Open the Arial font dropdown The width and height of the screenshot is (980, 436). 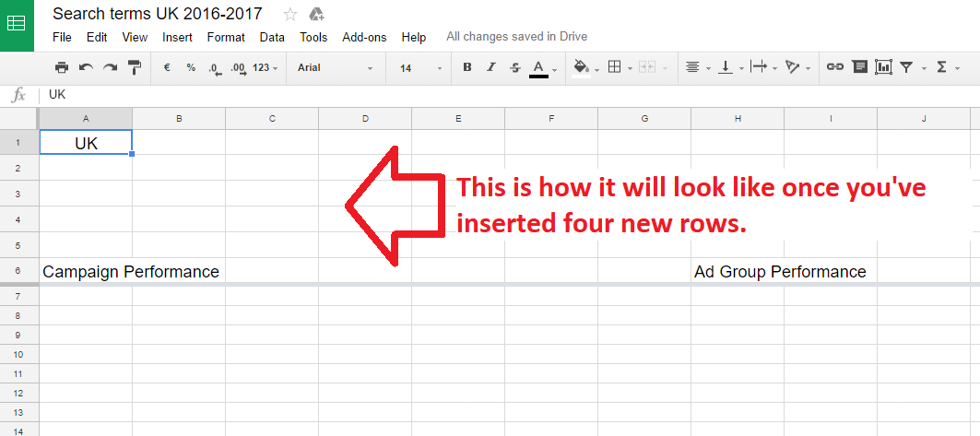[335, 67]
